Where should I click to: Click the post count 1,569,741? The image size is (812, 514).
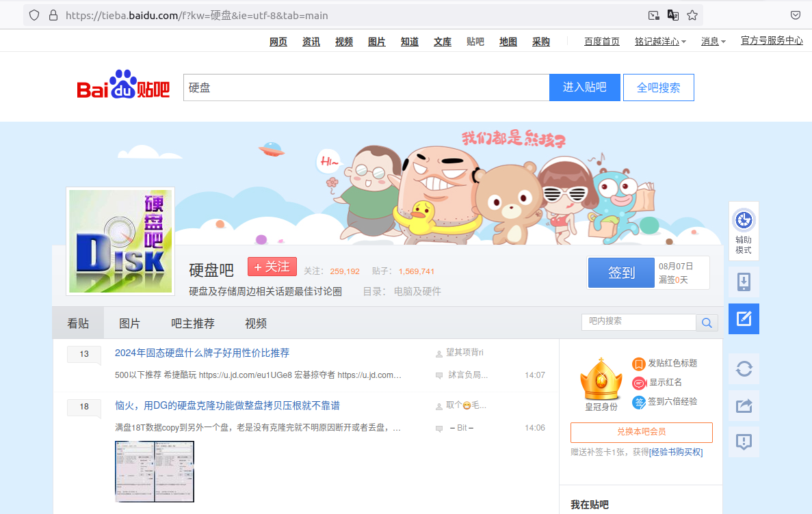pyautogui.click(x=417, y=271)
